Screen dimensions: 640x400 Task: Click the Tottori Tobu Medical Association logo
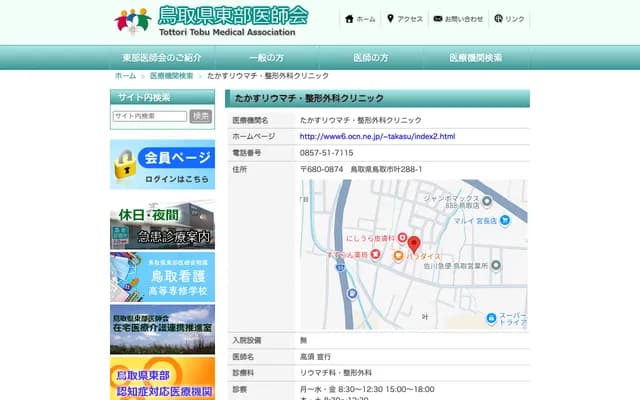(x=211, y=21)
